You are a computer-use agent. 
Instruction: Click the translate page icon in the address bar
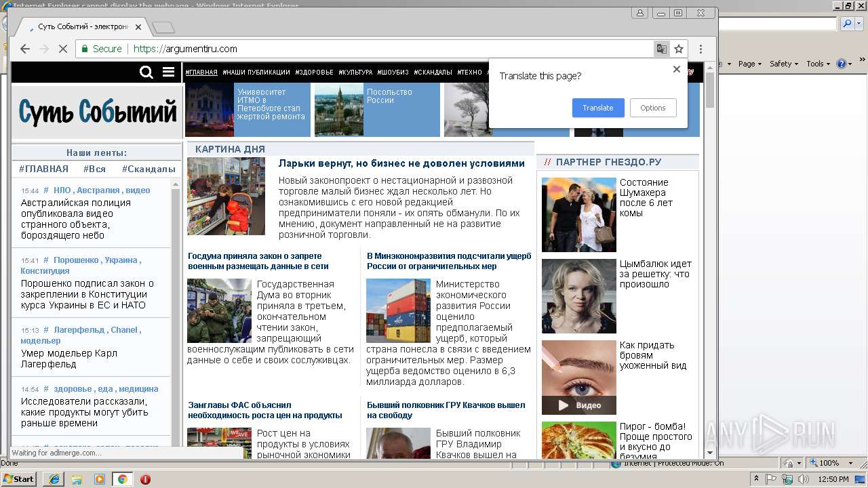click(x=661, y=49)
